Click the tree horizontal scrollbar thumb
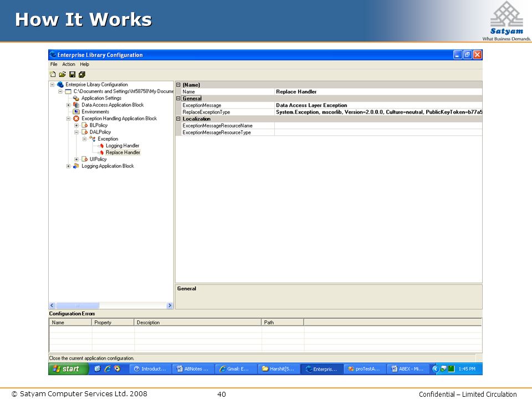The image size is (532, 399). click(78, 305)
